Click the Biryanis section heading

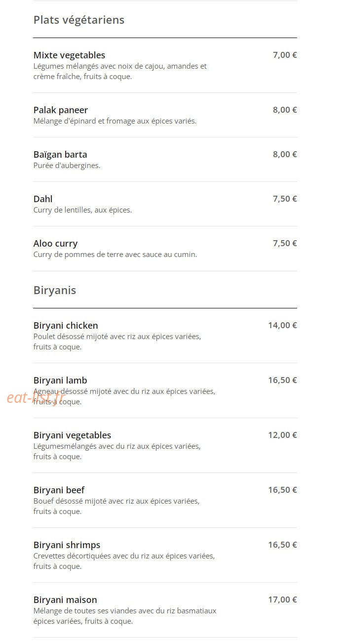pyautogui.click(x=55, y=290)
